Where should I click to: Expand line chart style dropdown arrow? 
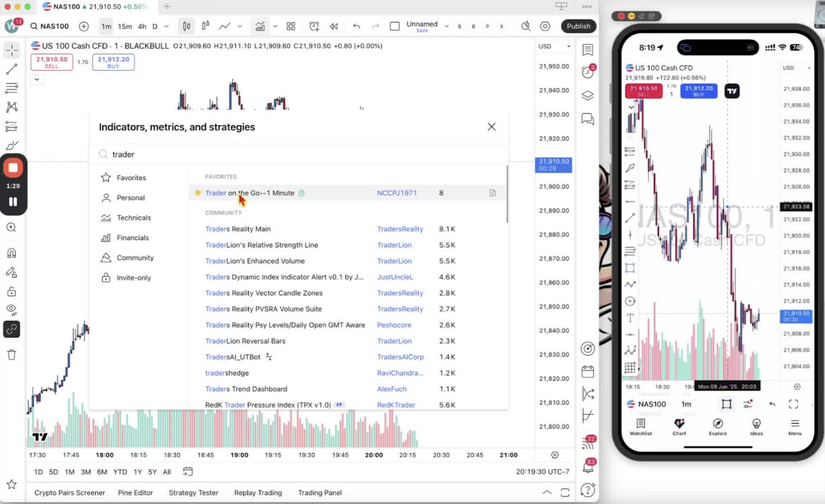click(240, 26)
